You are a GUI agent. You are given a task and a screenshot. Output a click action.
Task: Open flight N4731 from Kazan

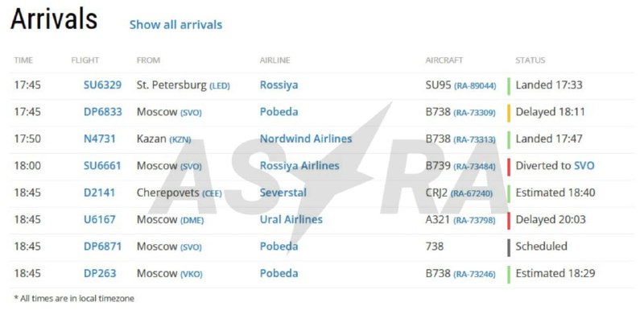(99, 139)
